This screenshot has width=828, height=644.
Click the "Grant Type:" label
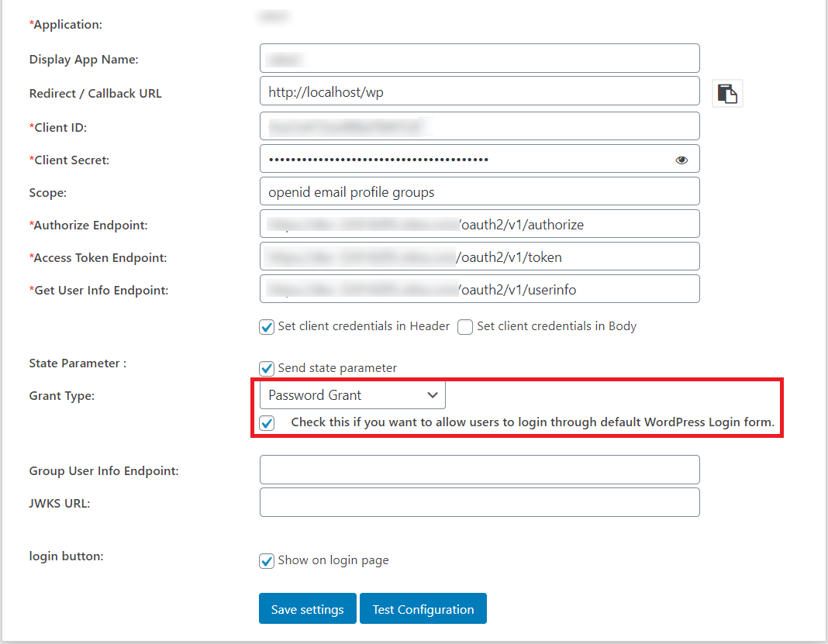pyautogui.click(x=62, y=396)
